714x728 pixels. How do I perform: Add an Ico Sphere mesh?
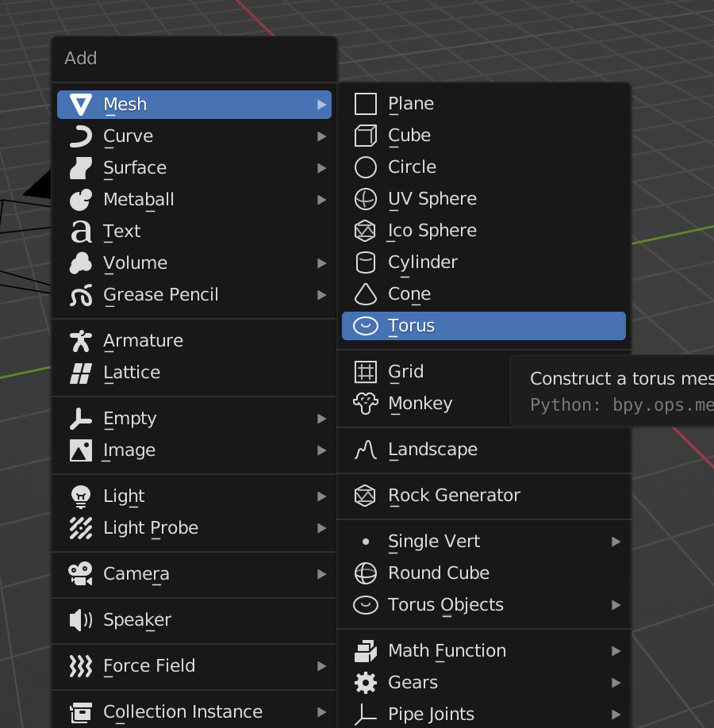pyautogui.click(x=484, y=231)
